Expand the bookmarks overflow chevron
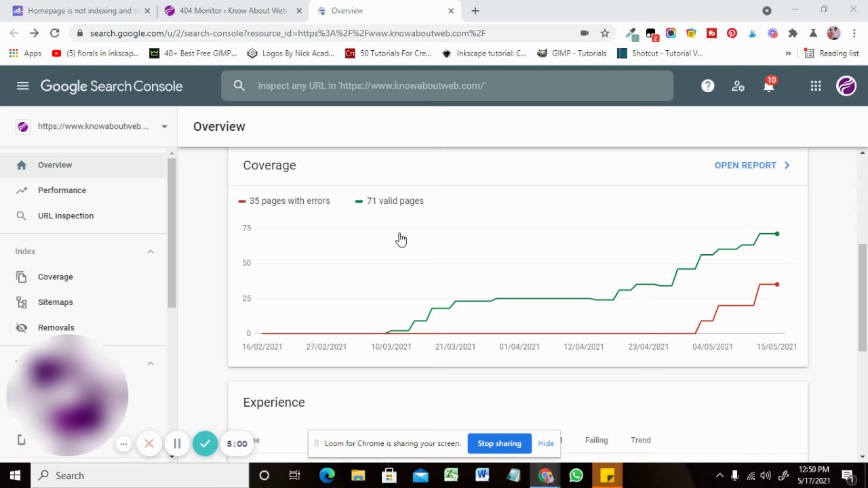 (788, 53)
